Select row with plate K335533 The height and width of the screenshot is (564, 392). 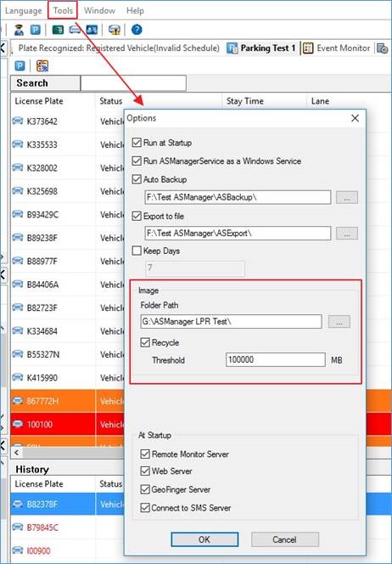(x=68, y=144)
